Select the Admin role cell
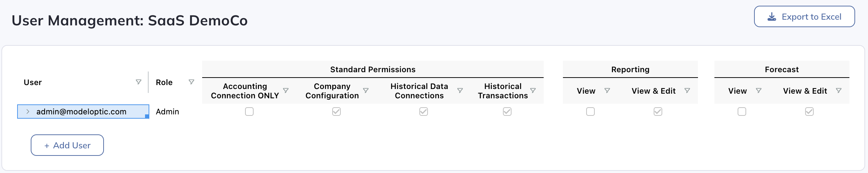This screenshot has width=868, height=173. coord(168,112)
